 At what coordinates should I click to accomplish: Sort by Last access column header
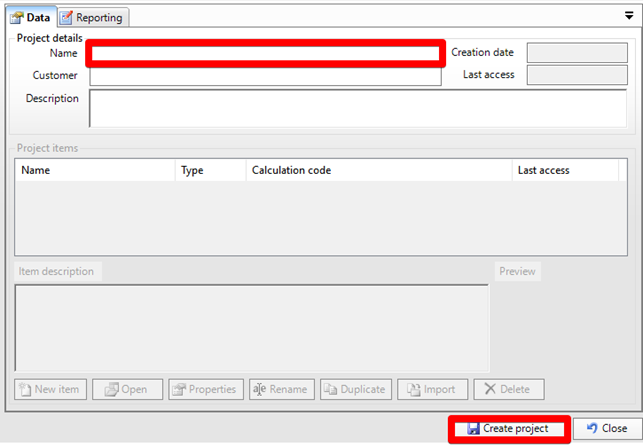click(x=565, y=170)
